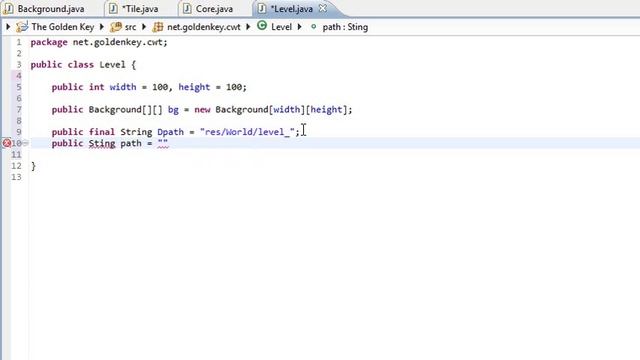Viewport: 640px width, 360px height.
Task: Click the source folder icon beside src
Action: pos(116,27)
